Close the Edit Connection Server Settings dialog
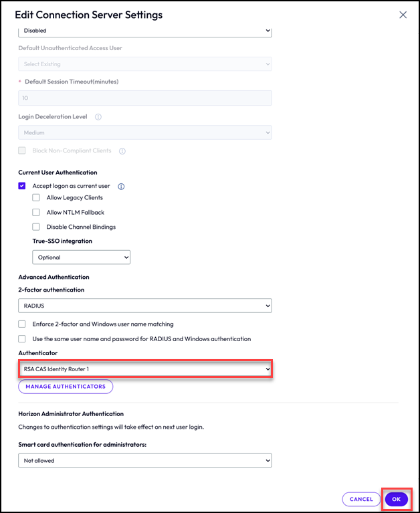The image size is (420, 513). click(x=403, y=15)
